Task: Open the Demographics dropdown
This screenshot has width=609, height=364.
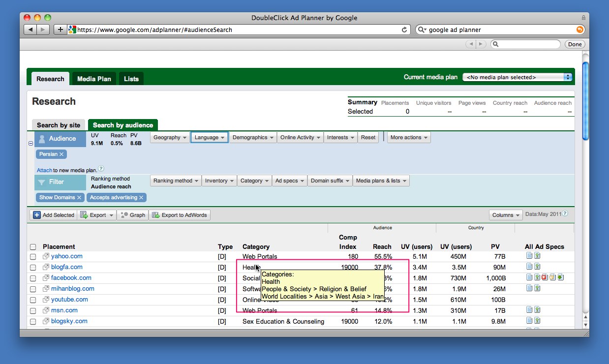Action: pos(253,138)
